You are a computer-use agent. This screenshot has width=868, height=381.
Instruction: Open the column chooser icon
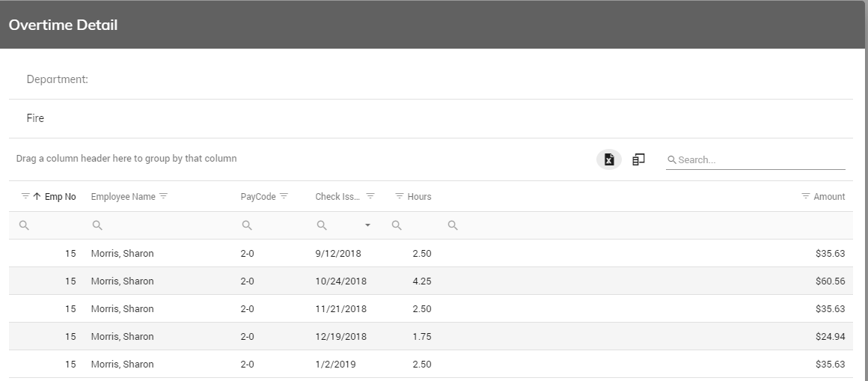click(638, 159)
